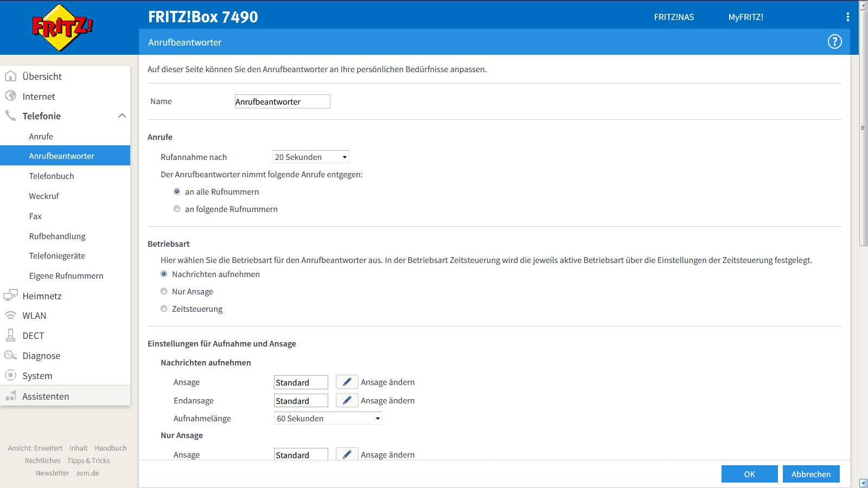Viewport: 868px width, 488px height.
Task: Collapse the Telefonie menu chevron
Action: (122, 115)
